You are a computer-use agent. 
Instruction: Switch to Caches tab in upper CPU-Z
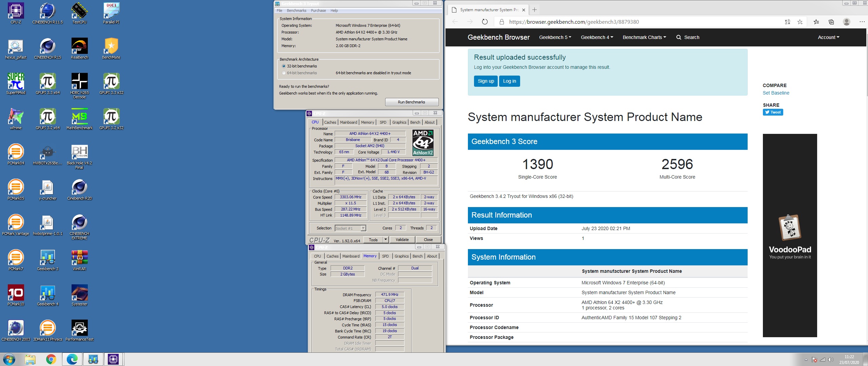point(330,122)
